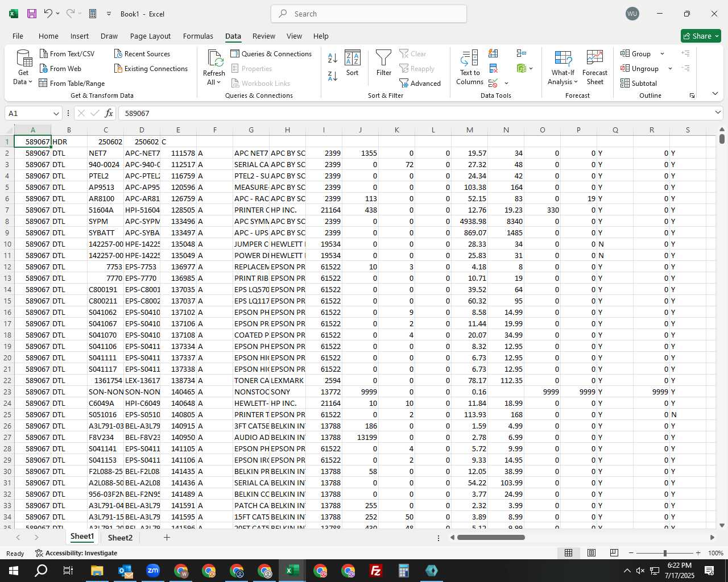The image size is (728, 582).
Task: Open What-If Analysis menu
Action: pos(562,68)
